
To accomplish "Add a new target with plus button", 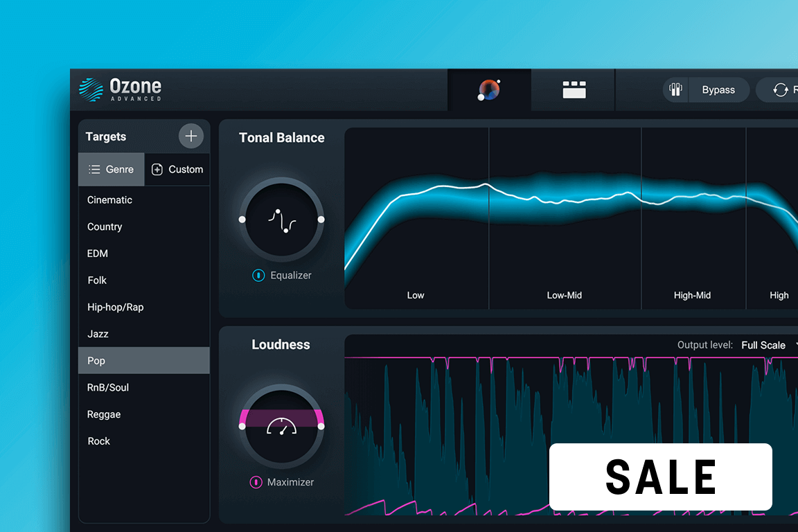I will point(191,136).
